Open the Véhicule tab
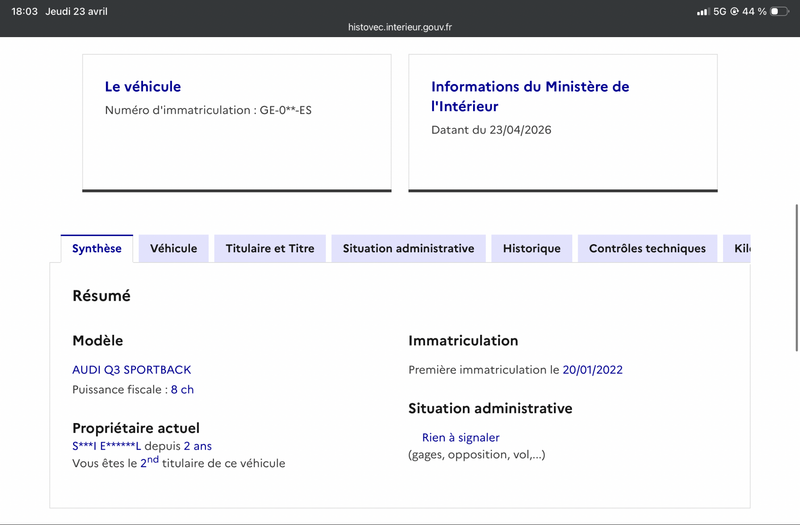The image size is (800, 525). point(173,249)
